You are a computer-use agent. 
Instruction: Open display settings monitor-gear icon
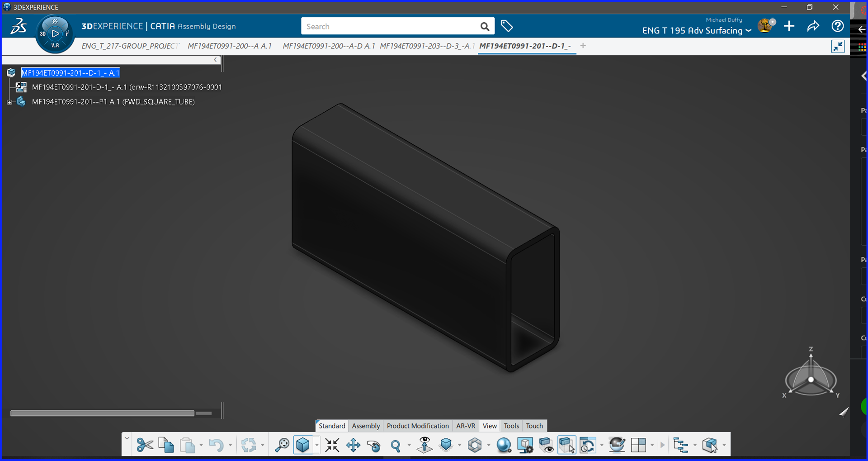(525, 445)
